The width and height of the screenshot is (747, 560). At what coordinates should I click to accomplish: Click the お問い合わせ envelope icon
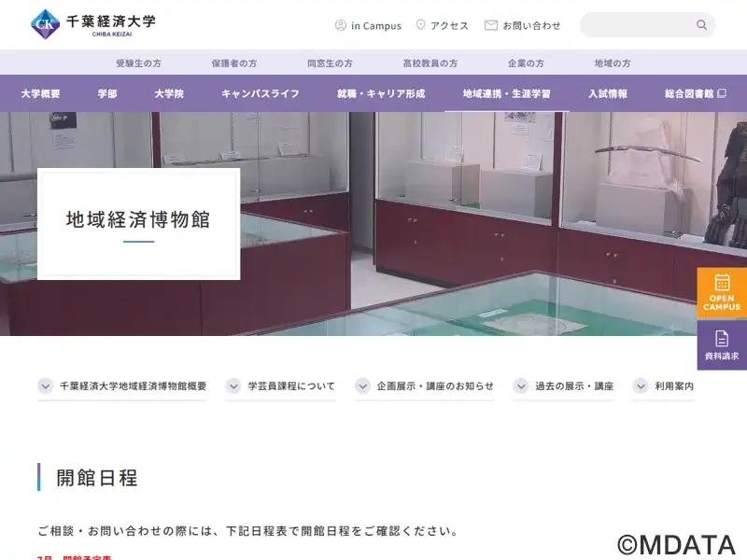tap(491, 25)
